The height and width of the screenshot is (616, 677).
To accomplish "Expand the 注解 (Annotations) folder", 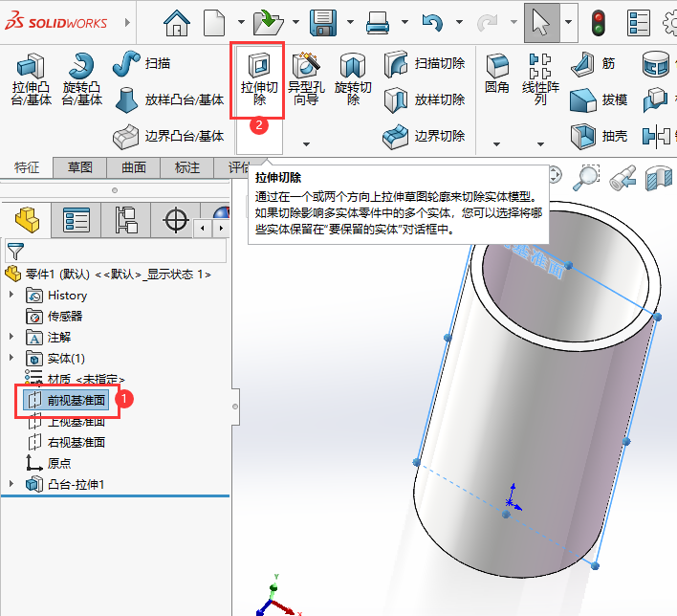I will point(11,337).
